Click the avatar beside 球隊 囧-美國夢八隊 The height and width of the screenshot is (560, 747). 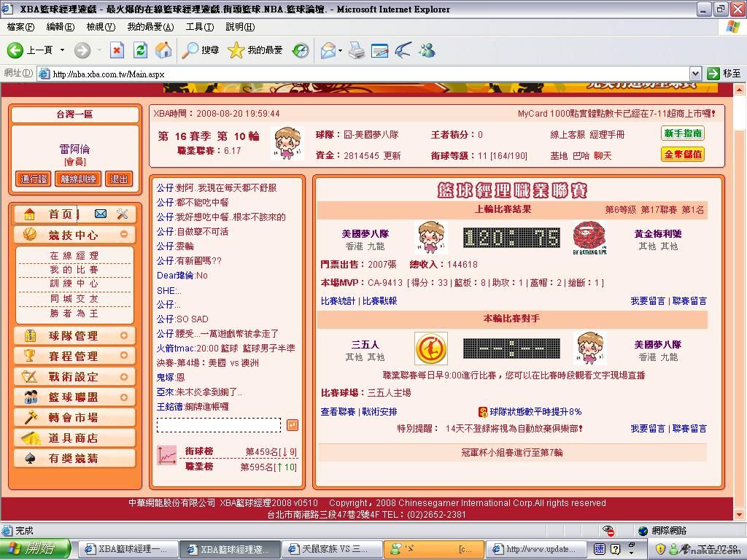pyautogui.click(x=287, y=143)
